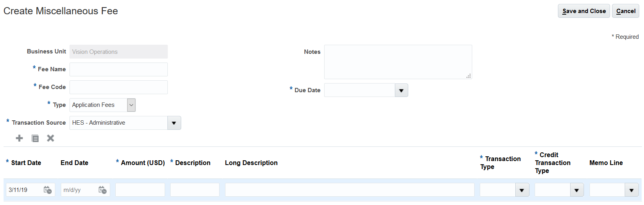The width and height of the screenshot is (644, 205).
Task: Expand the Transaction Source dropdown
Action: (174, 123)
